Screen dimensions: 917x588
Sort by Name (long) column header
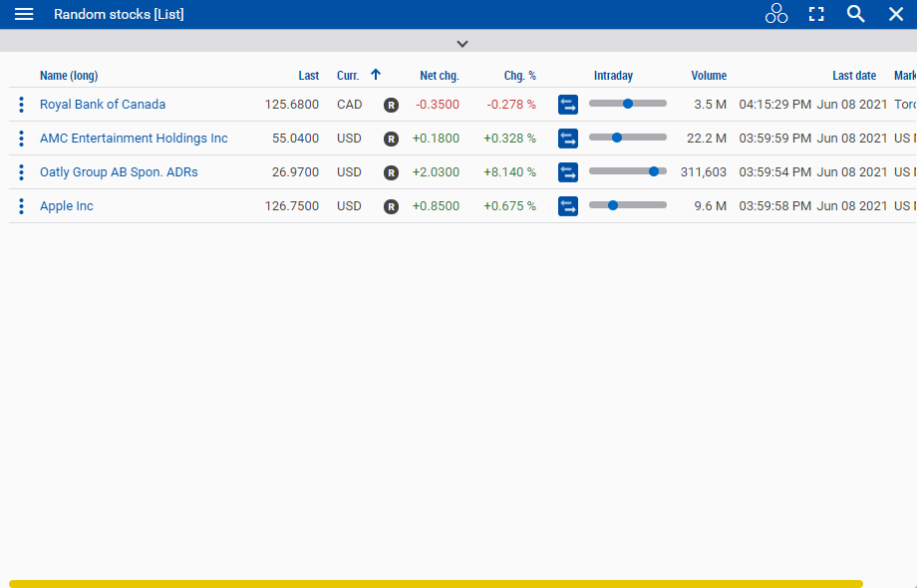69,76
